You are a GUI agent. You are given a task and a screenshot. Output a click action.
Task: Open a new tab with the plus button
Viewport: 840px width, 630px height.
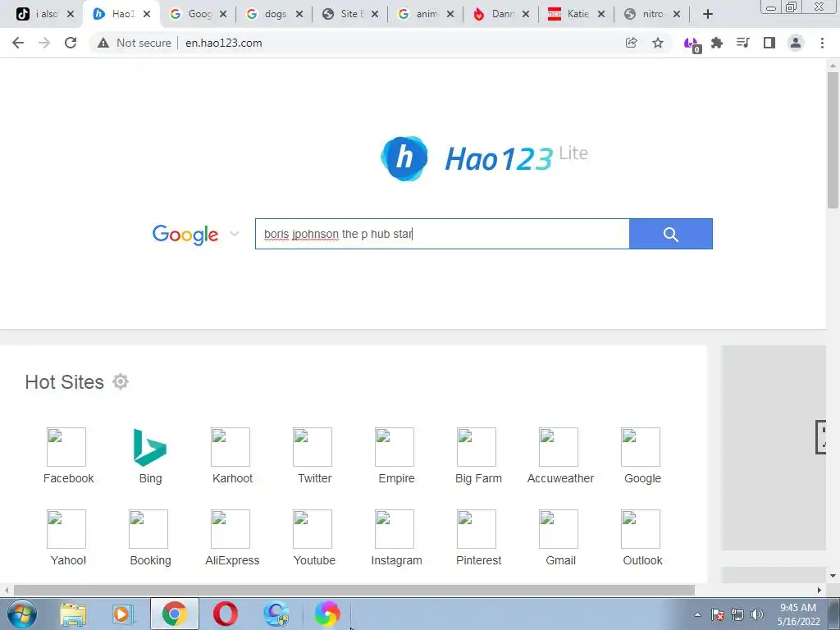click(x=708, y=14)
